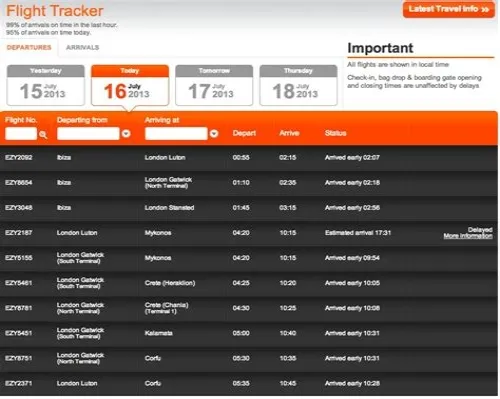Viewport: 500px width, 399px height.
Task: Select flight EZY2371 number
Action: click(x=19, y=383)
